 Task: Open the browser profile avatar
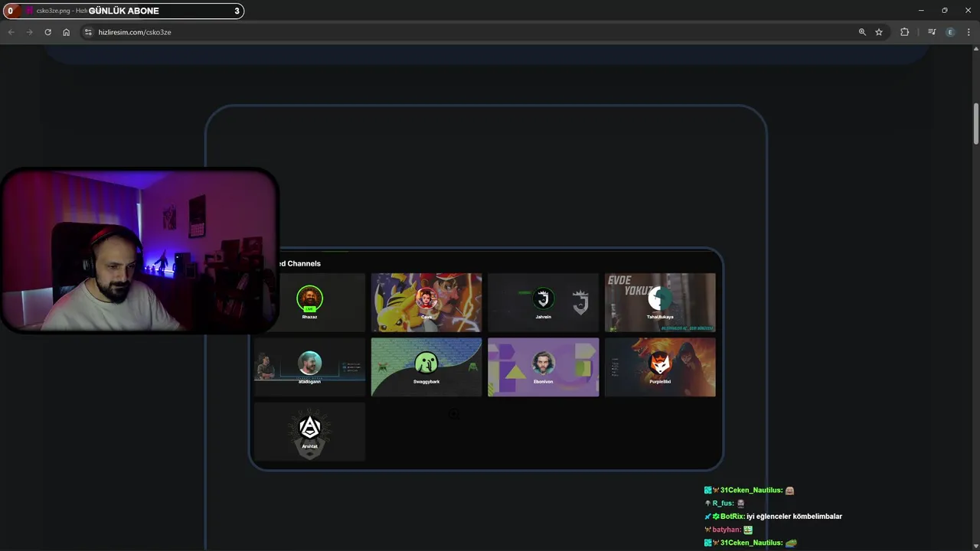(x=950, y=32)
